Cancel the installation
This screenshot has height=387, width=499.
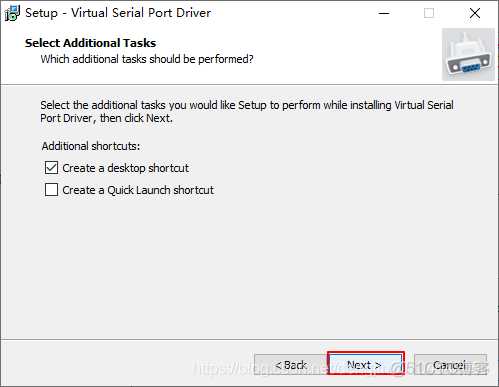click(x=450, y=364)
